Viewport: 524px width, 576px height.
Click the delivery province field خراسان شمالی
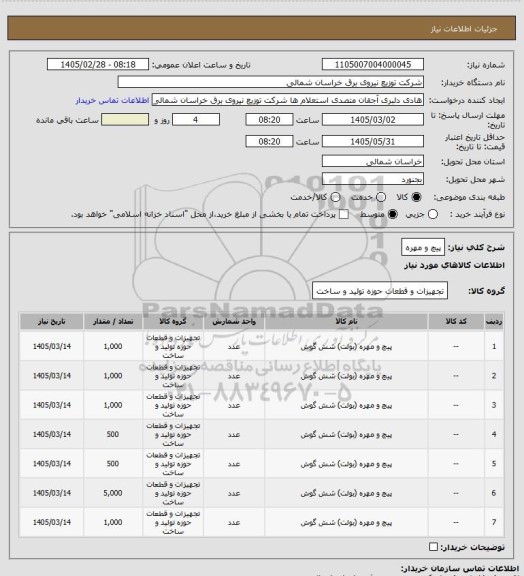373,161
